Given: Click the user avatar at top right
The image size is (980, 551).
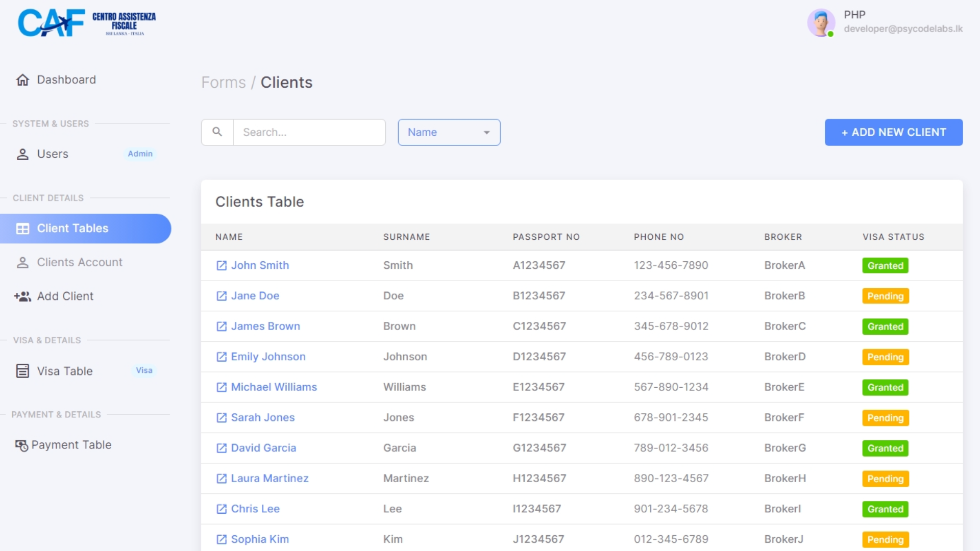Looking at the screenshot, I should point(821,22).
